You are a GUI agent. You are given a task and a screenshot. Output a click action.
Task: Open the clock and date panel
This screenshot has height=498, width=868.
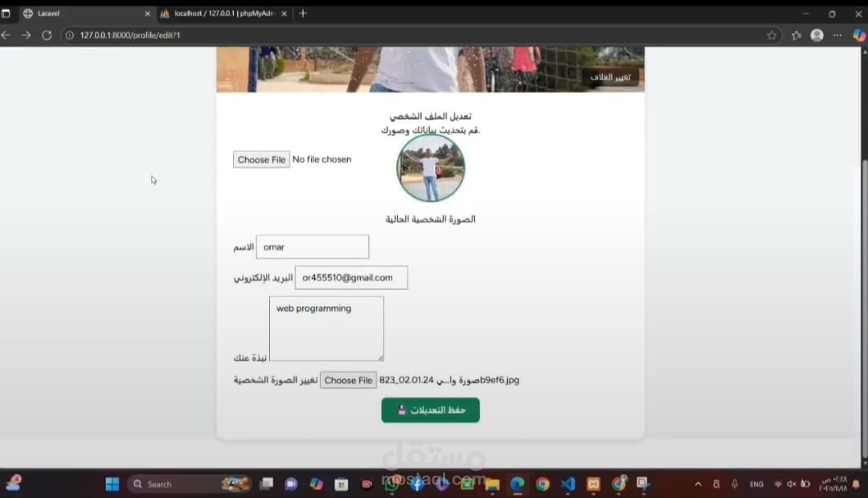(833, 484)
